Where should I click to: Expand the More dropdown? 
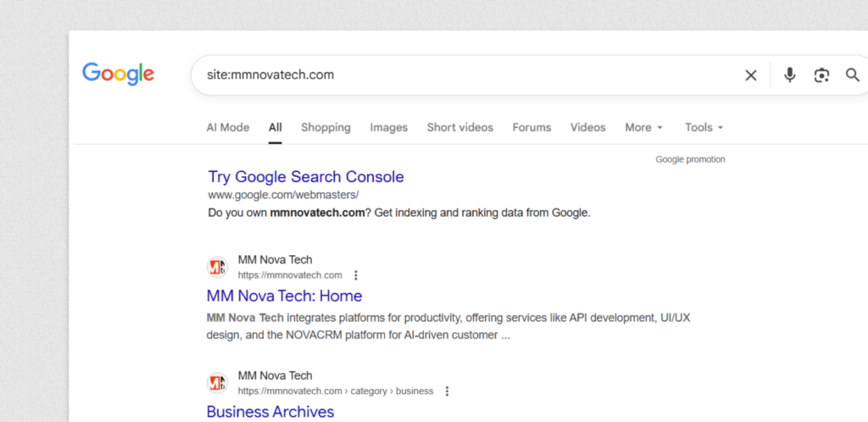(x=643, y=127)
